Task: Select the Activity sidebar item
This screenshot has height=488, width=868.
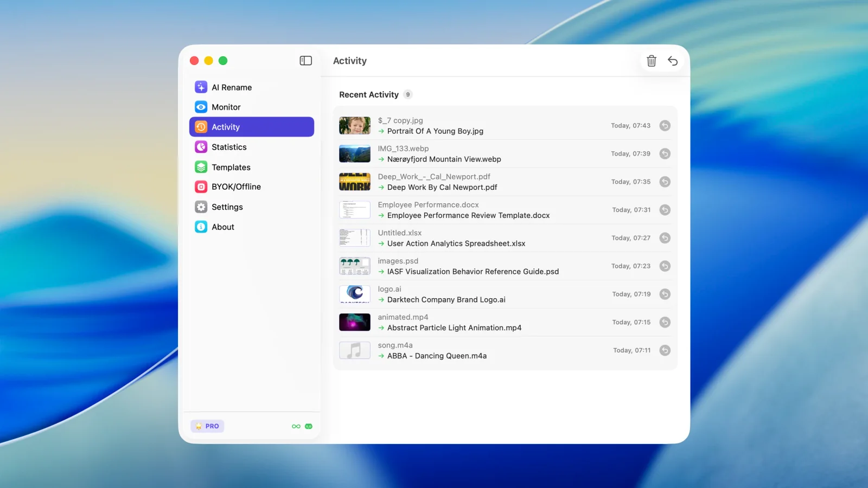Action: click(x=252, y=127)
